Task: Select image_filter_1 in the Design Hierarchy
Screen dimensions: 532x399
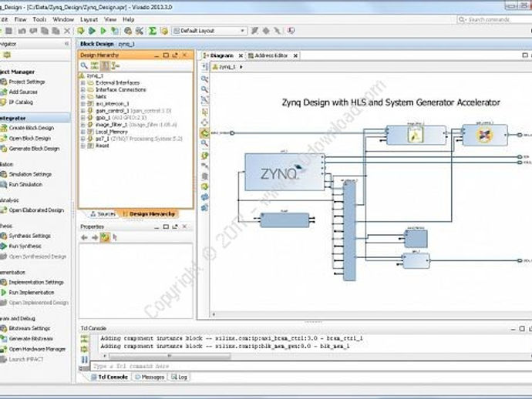Action: (x=111, y=125)
